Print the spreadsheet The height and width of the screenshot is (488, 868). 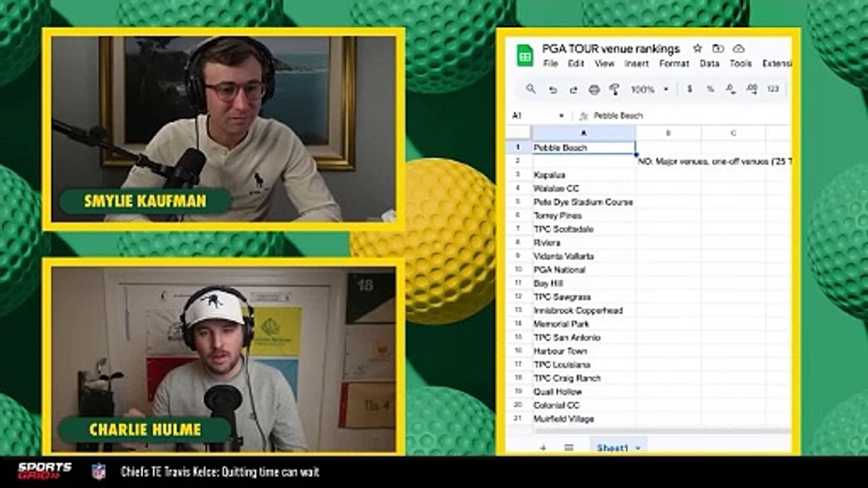click(594, 89)
